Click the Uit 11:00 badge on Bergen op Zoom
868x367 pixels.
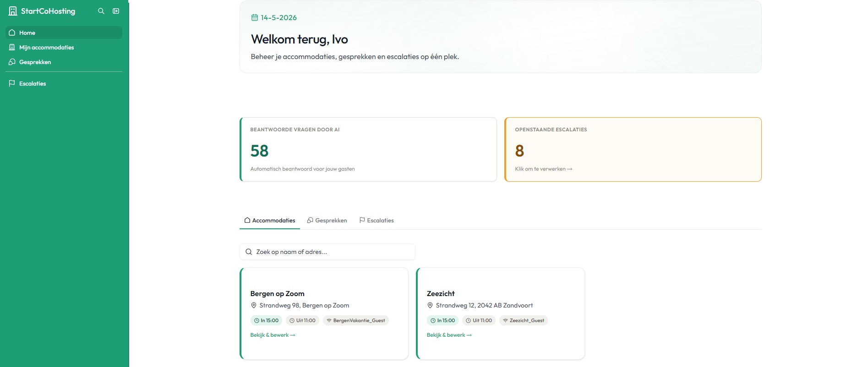click(x=302, y=320)
